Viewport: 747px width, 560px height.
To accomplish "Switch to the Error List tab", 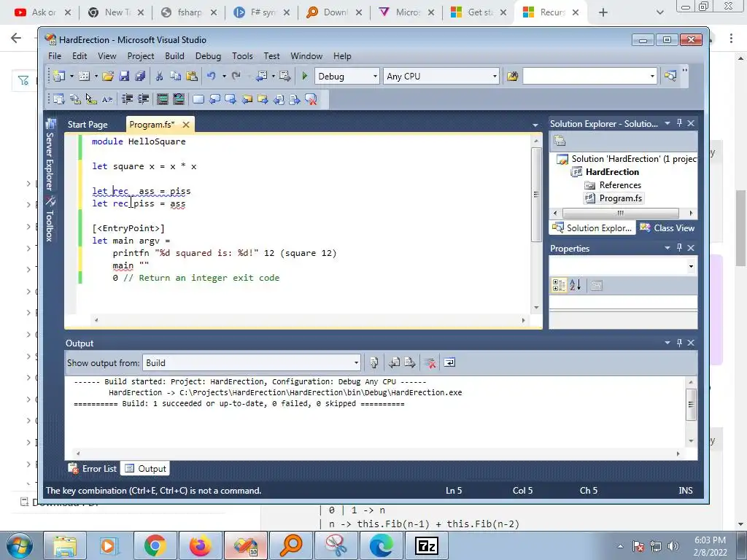I will (93, 469).
